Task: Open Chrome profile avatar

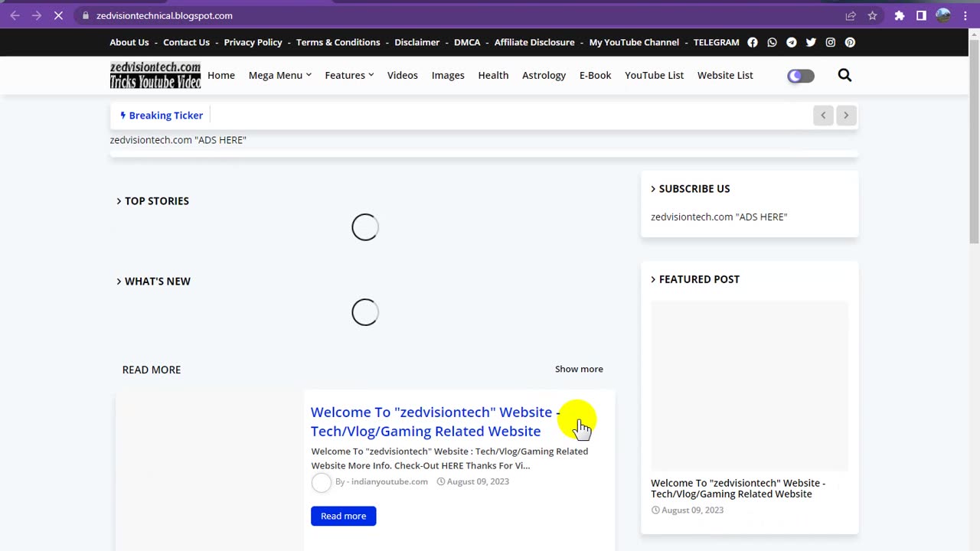Action: pos(943,15)
